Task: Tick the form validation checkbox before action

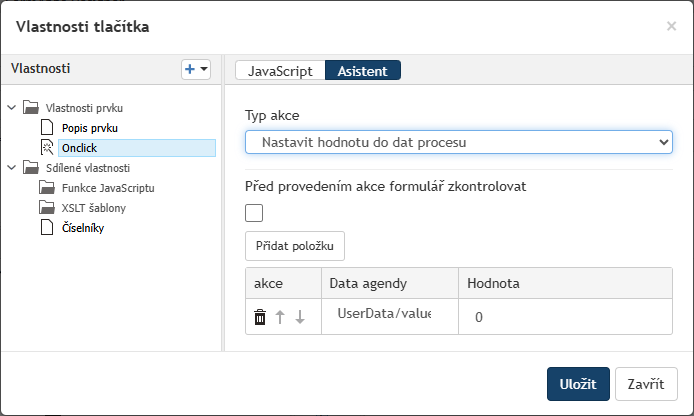Action: tap(254, 213)
